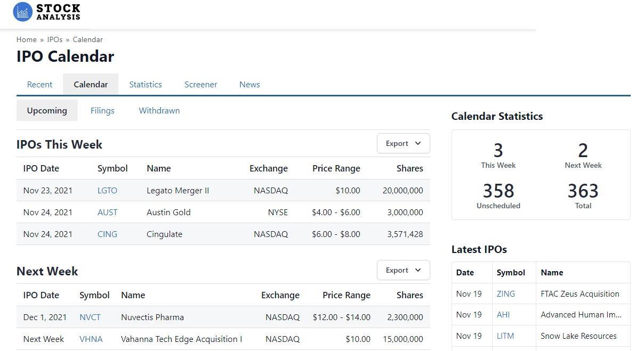Viewport: 644px width, 351px height.
Task: Click the Latest IPOs heading
Action: click(479, 249)
